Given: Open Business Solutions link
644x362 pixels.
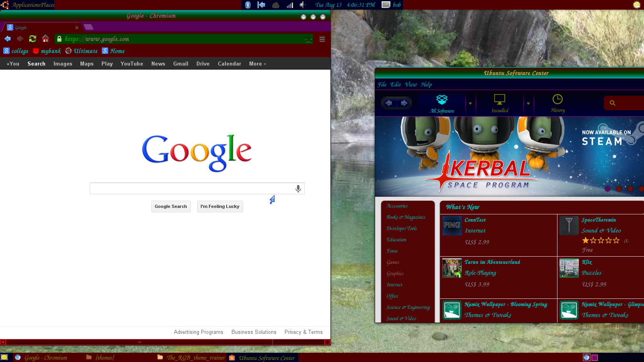Looking at the screenshot, I should point(254,332).
